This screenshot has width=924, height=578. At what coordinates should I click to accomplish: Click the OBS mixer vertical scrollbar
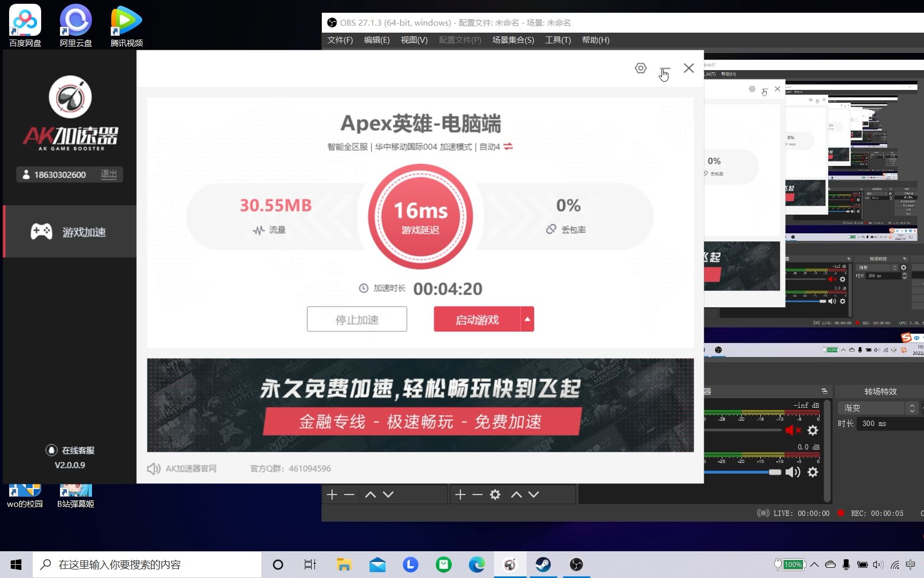coord(828,450)
